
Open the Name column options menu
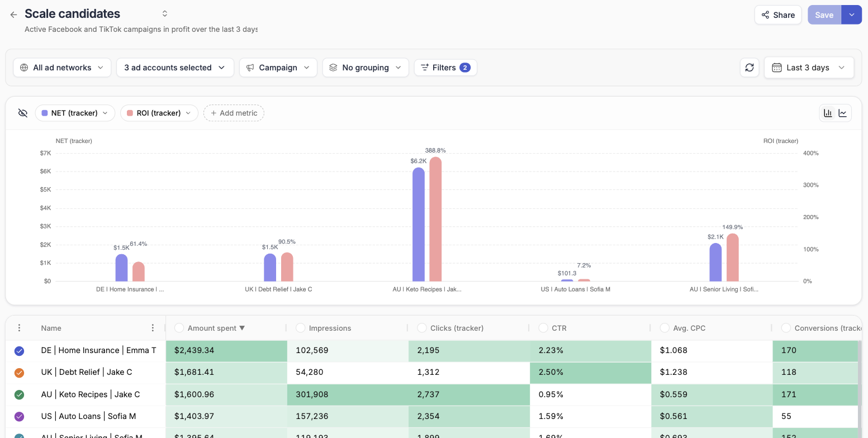[153, 328]
